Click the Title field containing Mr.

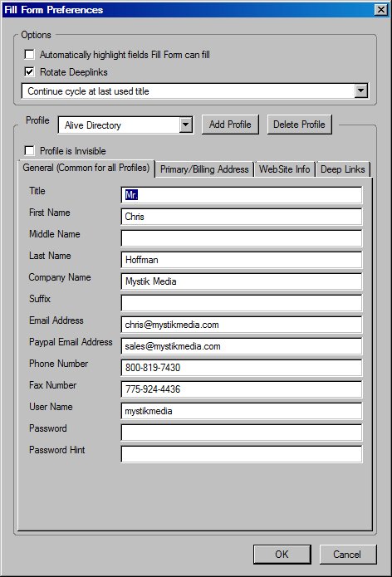pos(242,195)
